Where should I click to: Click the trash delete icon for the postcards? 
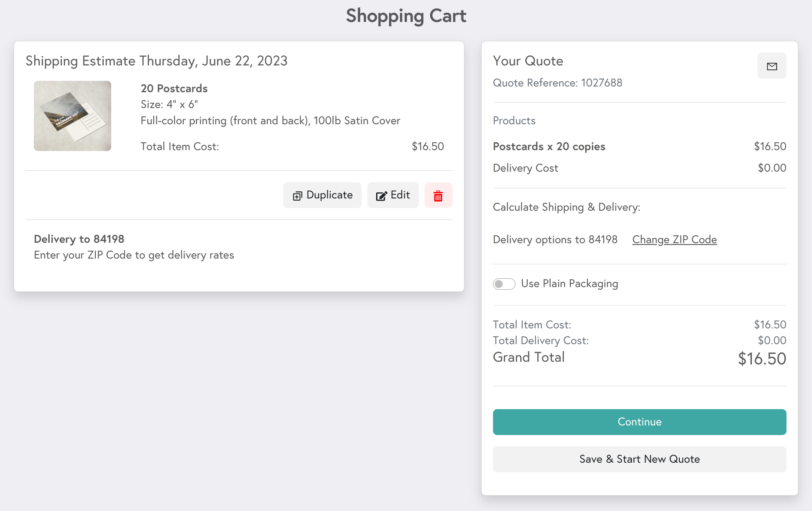click(438, 195)
